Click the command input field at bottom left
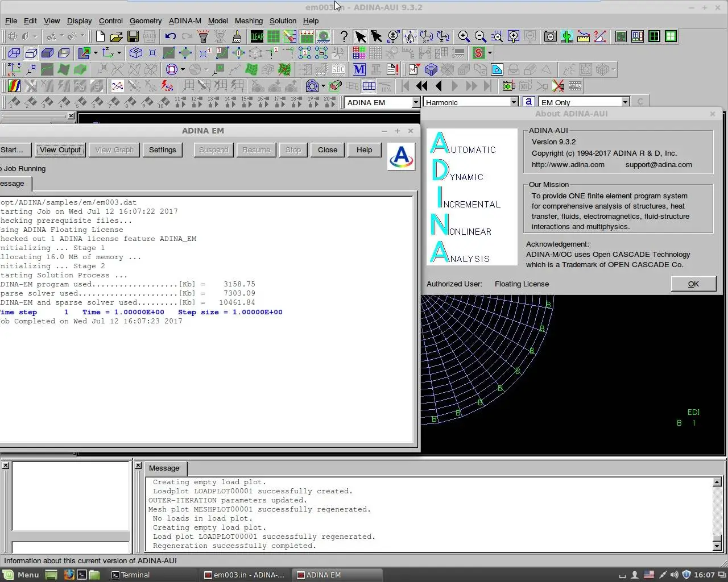The height and width of the screenshot is (582, 728). [71, 548]
